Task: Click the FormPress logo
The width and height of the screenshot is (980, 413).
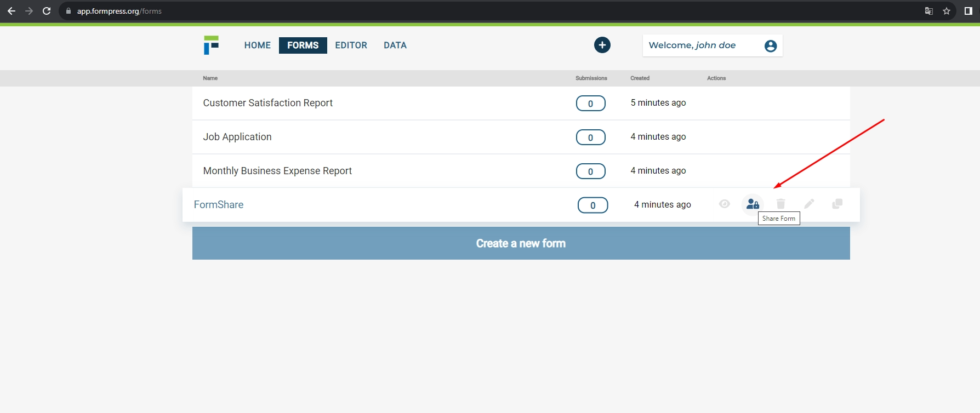Action: [x=211, y=45]
